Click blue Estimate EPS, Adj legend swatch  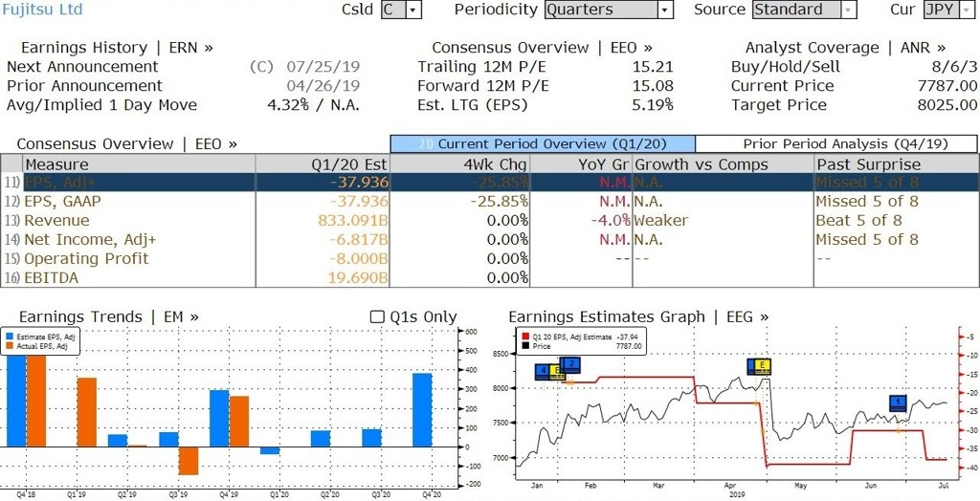coord(11,337)
